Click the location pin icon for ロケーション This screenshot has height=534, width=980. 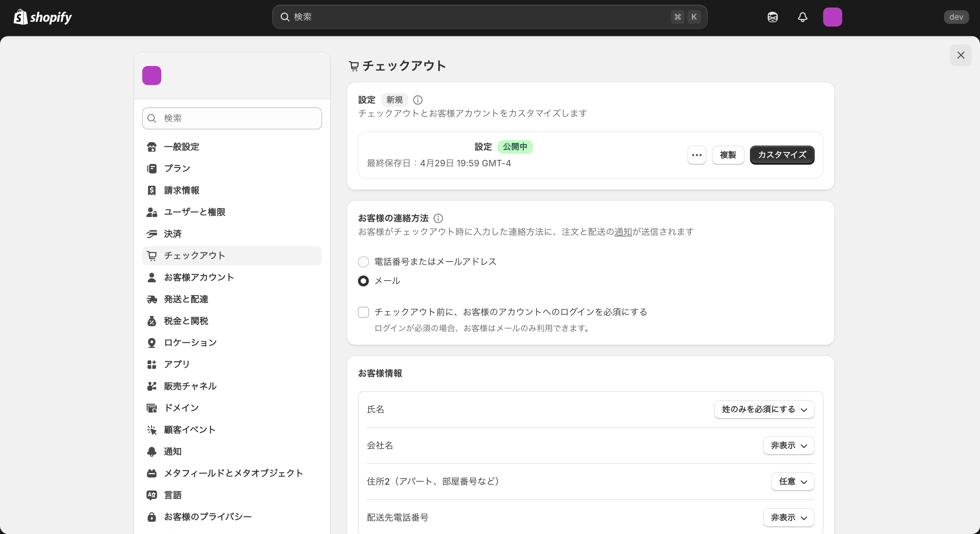point(152,343)
